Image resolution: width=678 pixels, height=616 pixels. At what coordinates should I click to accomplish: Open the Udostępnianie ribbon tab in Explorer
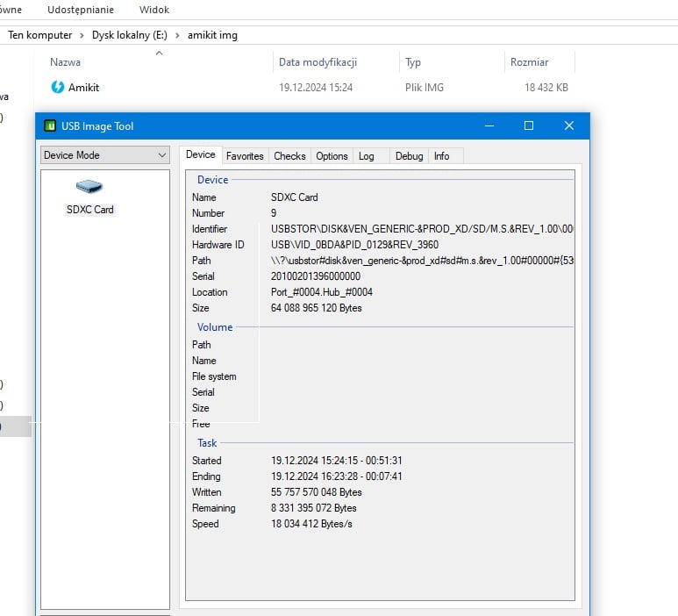(x=81, y=10)
